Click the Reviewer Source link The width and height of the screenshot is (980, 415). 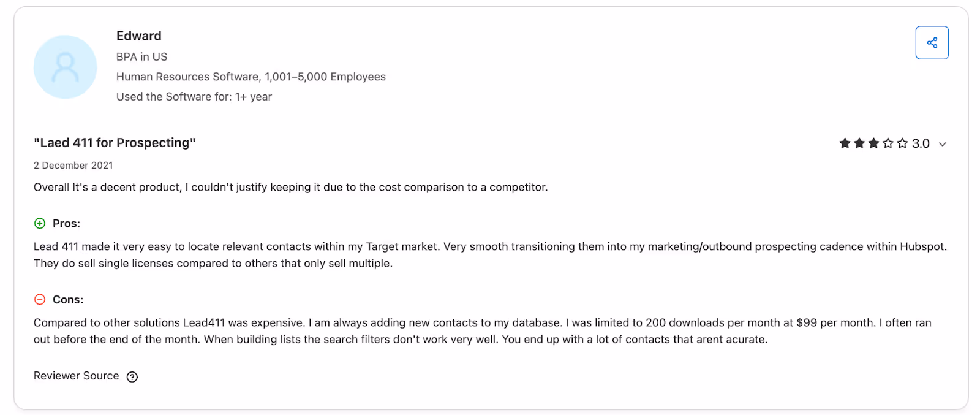point(76,376)
